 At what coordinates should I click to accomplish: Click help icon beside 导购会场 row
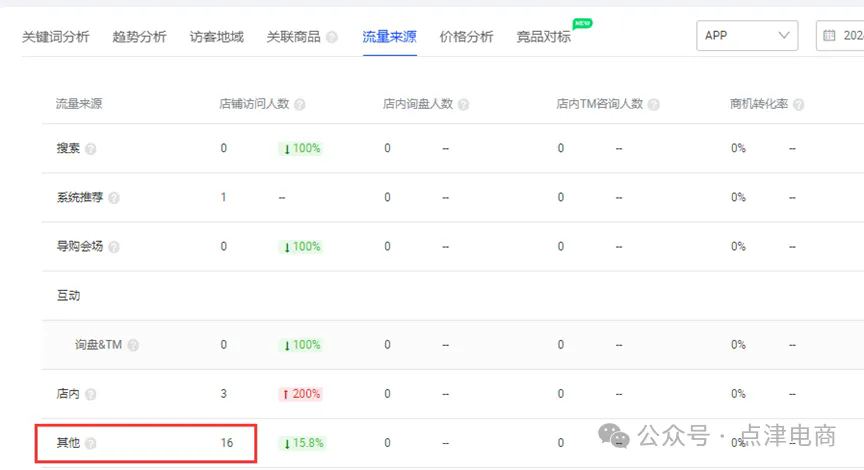coord(114,247)
